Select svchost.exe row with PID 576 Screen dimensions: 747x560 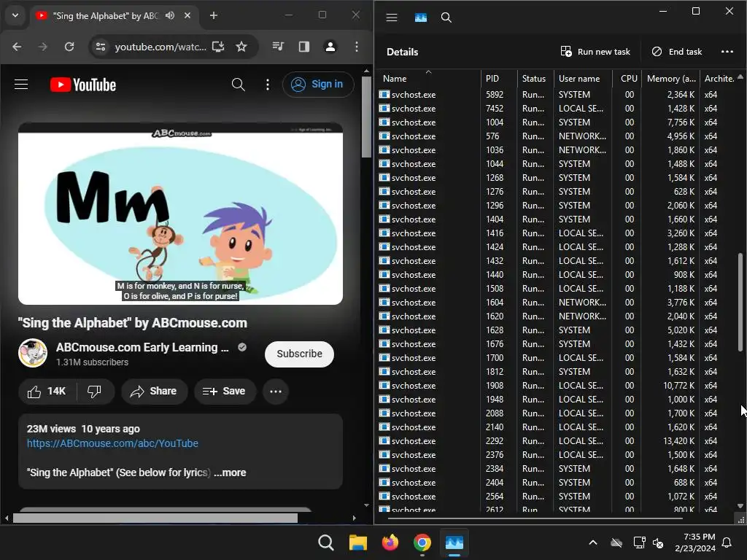[x=557, y=136]
